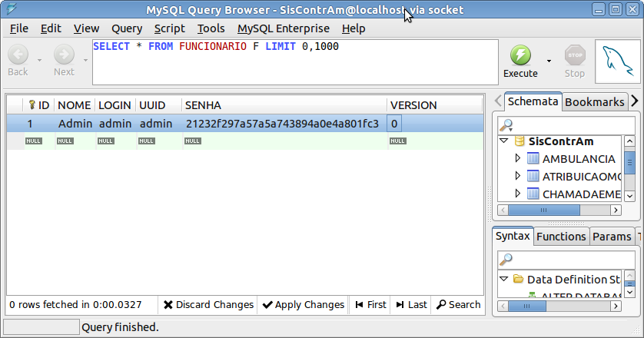Switch to the Bookmarks tab
This screenshot has width=644, height=338.
594,102
